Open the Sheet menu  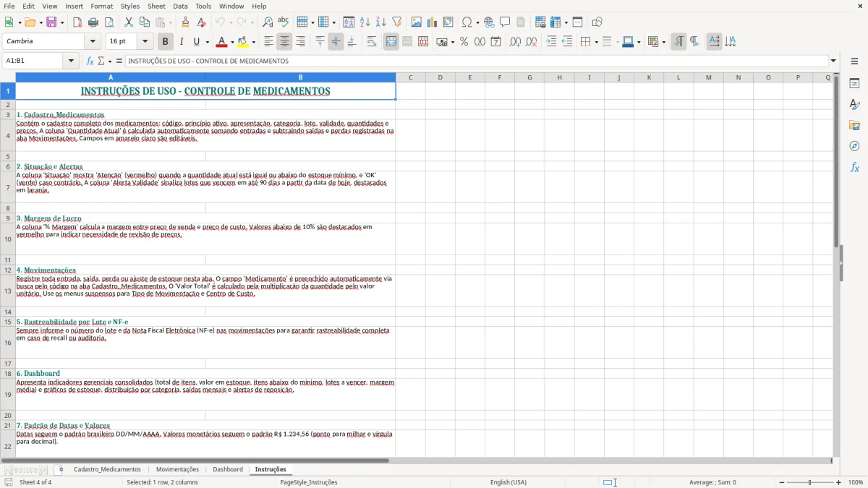[x=157, y=6]
